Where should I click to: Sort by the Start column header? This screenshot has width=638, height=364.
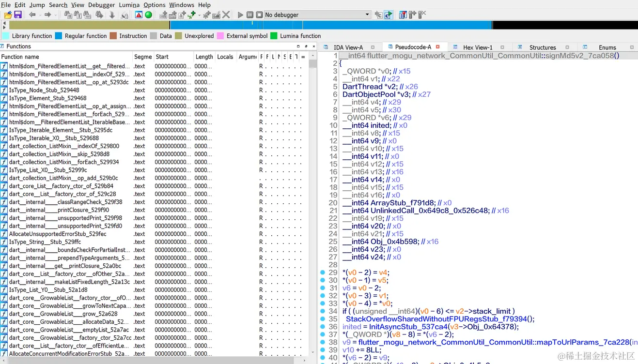point(174,57)
